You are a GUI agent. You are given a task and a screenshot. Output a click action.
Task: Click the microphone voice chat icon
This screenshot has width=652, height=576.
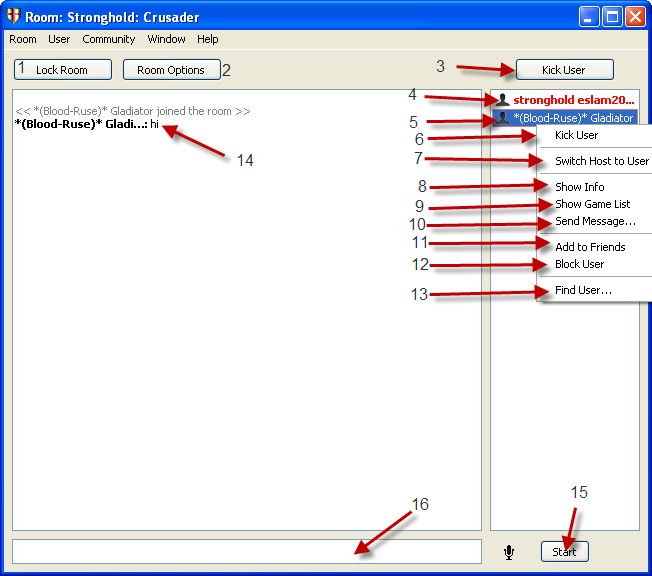[x=509, y=552]
